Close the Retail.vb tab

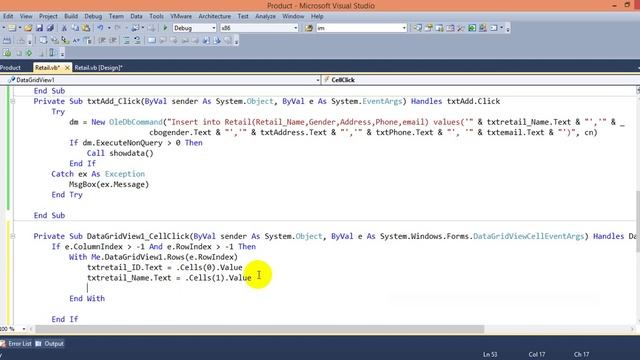pyautogui.click(x=67, y=68)
